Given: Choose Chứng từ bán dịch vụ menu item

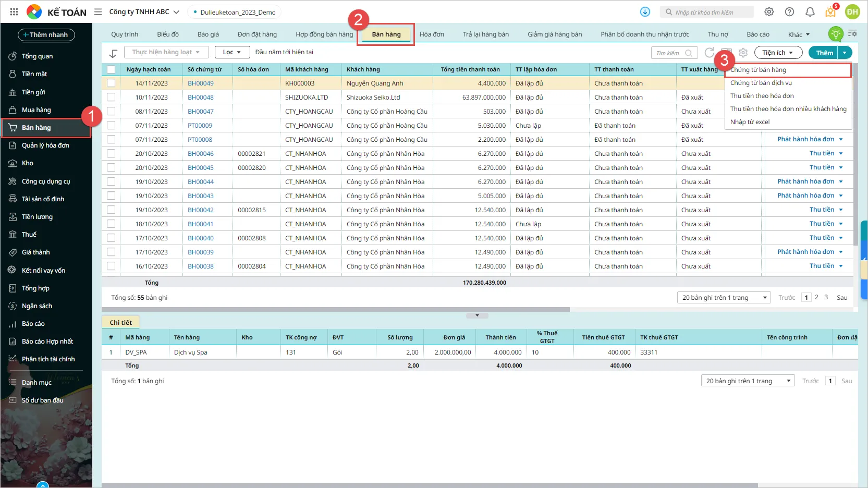Looking at the screenshot, I should point(761,83).
